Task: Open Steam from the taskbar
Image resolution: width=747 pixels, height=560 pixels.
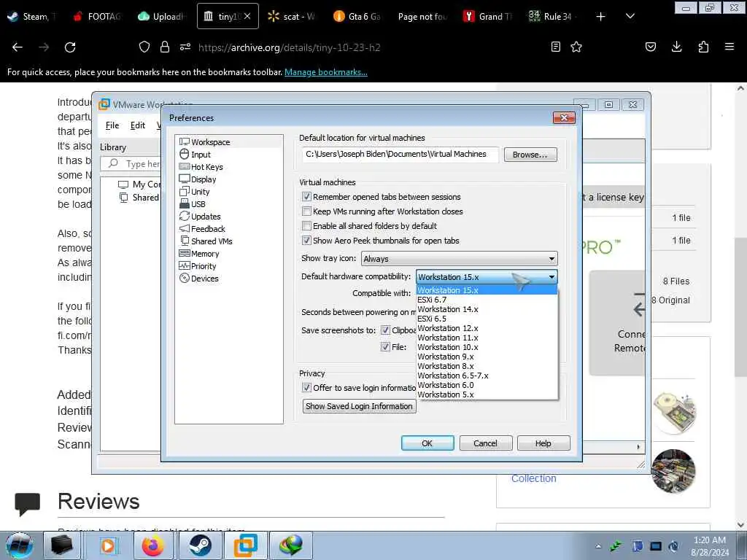Action: [201, 545]
